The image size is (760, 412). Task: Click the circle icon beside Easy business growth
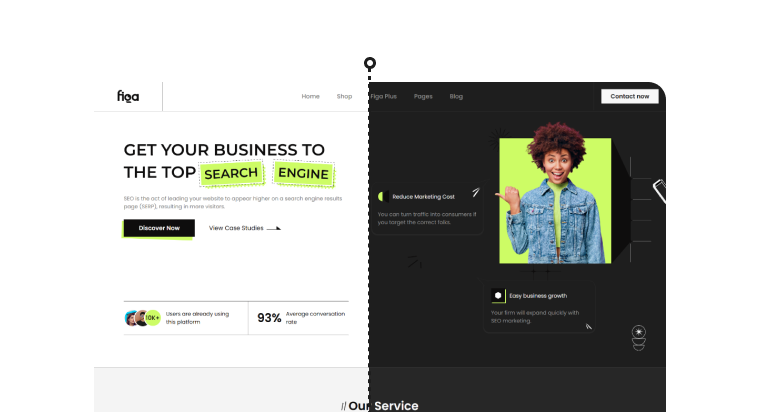[x=498, y=296]
